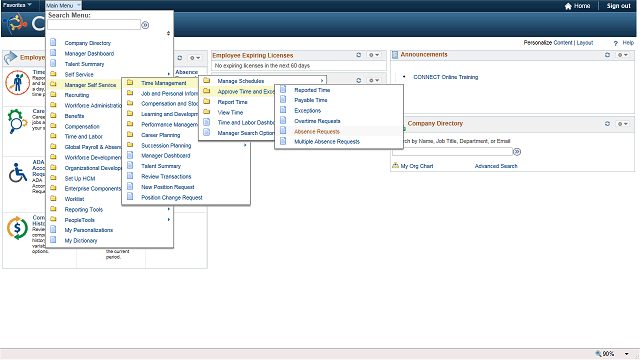
Task: Select Review Transactions menu item
Action: (x=166, y=176)
